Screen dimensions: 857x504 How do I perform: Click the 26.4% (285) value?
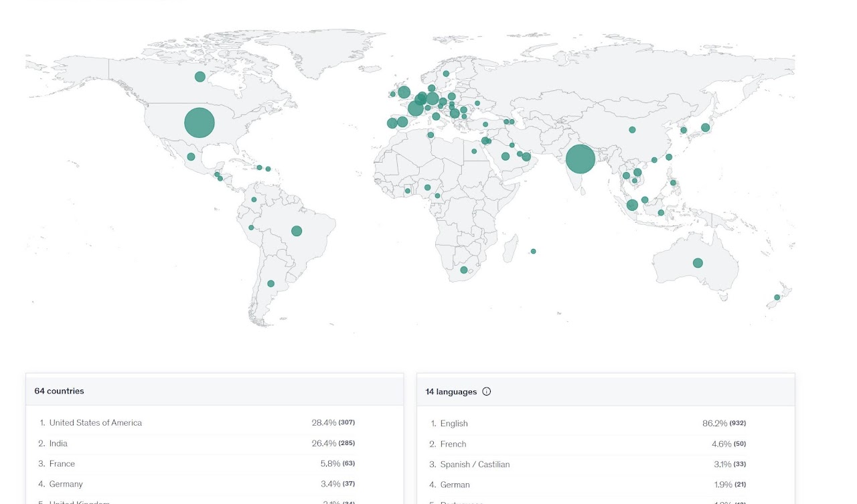pyautogui.click(x=333, y=443)
